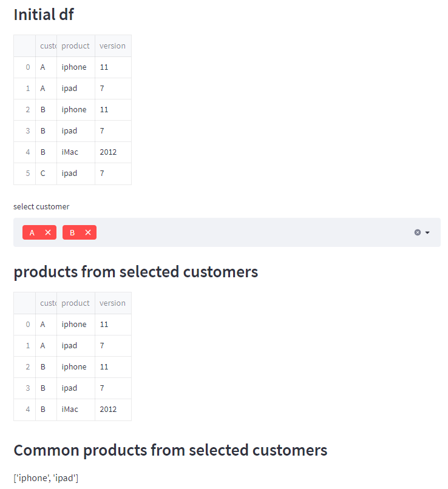Click the version column header in Initial df
The height and width of the screenshot is (489, 448).
pos(112,46)
